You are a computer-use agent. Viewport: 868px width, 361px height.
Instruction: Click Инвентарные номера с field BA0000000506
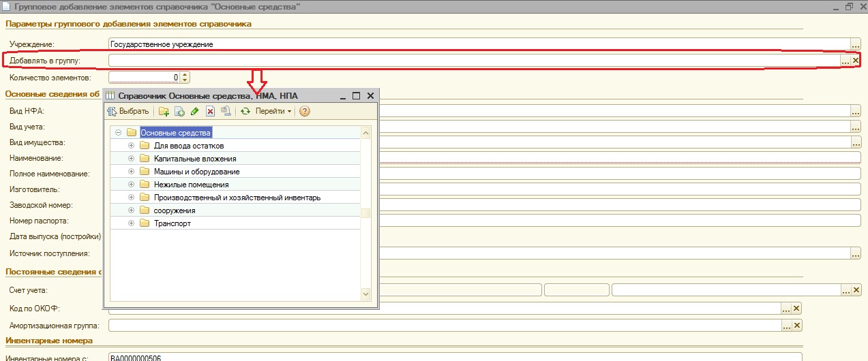tap(455, 357)
